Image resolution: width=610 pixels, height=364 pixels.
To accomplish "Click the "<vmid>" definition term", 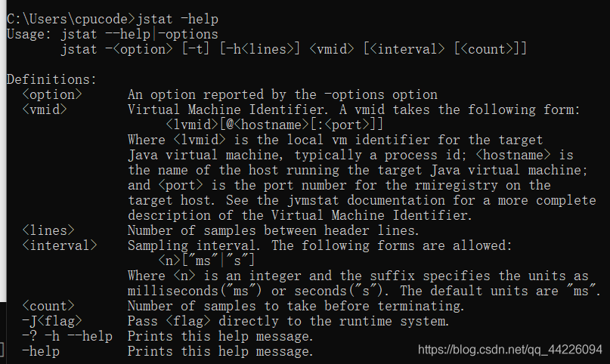I will (45, 110).
